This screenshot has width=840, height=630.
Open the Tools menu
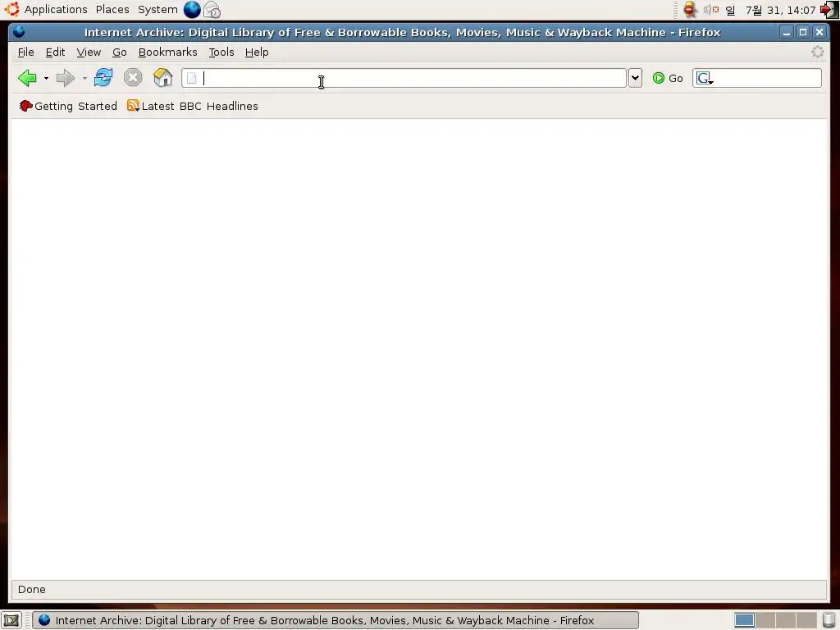tap(221, 52)
